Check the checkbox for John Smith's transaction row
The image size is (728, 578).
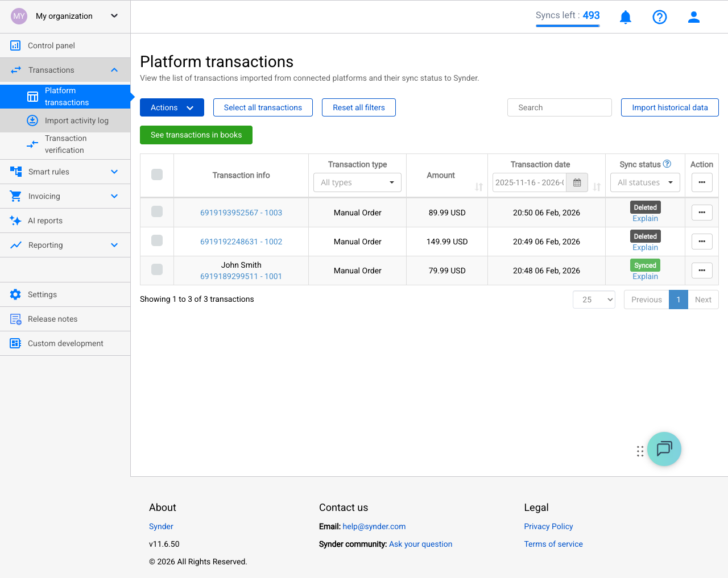[157, 270]
